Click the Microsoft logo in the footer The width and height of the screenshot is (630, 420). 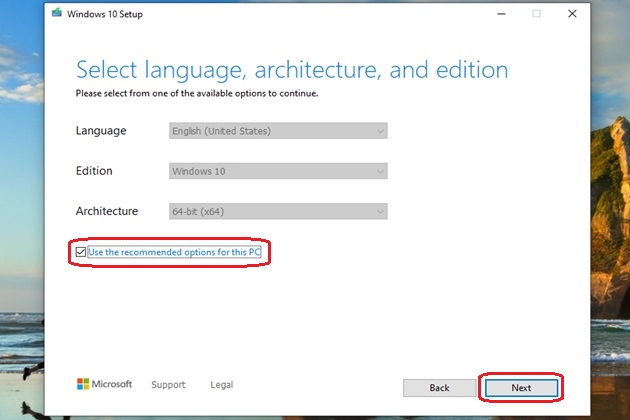tap(104, 384)
